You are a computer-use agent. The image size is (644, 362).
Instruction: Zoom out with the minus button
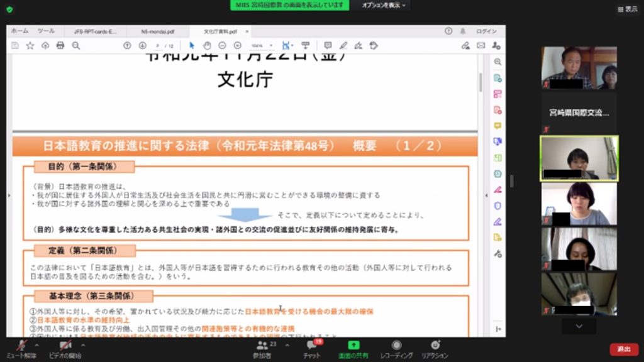tap(222, 45)
